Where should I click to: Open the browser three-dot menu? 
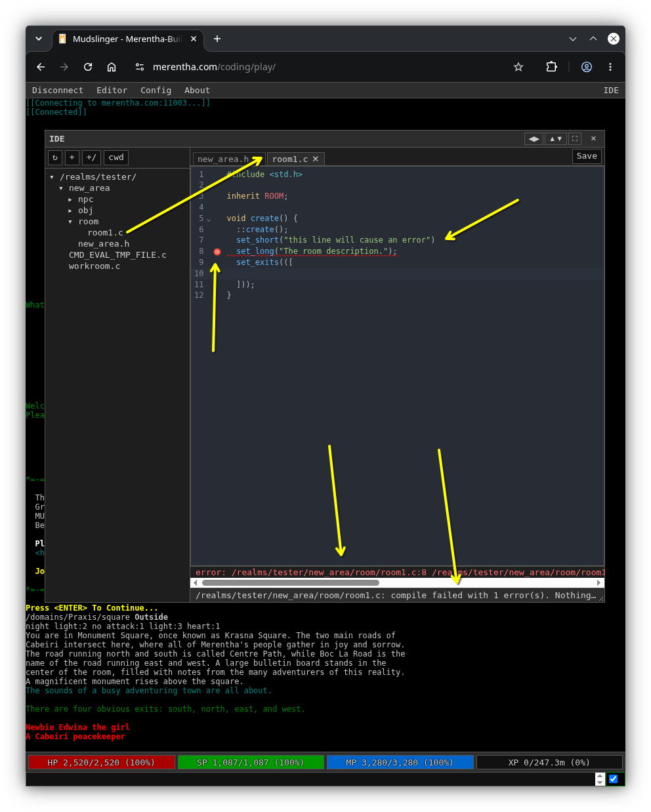(x=610, y=67)
